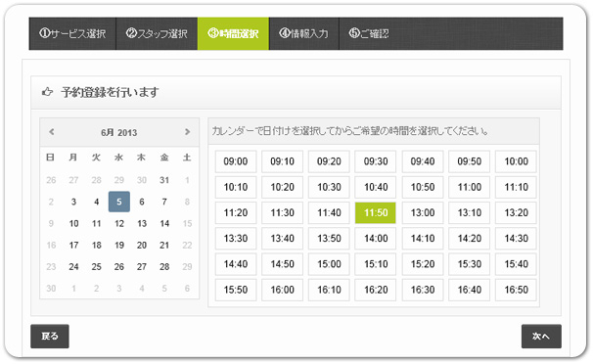
Task: Pick June 28 on the calendar
Action: click(x=164, y=267)
